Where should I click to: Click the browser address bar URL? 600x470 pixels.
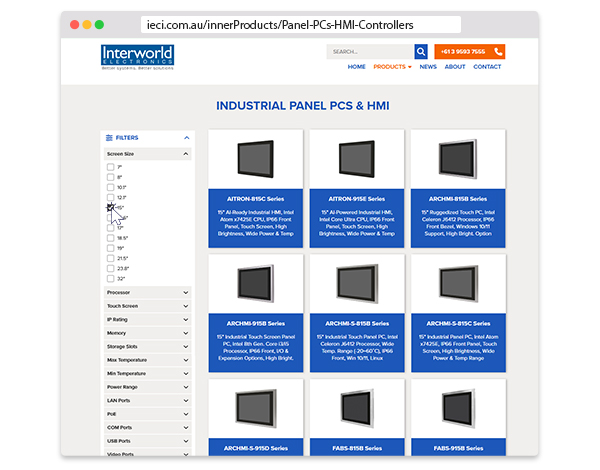[x=301, y=25]
